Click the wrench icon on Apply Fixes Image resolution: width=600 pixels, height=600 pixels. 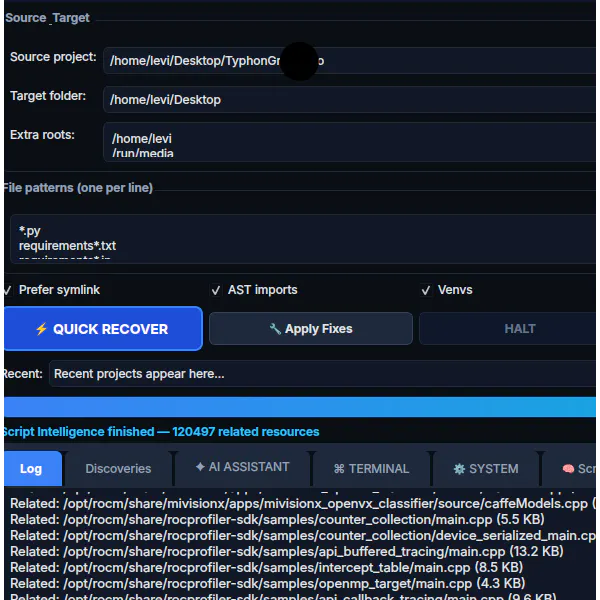[275, 329]
